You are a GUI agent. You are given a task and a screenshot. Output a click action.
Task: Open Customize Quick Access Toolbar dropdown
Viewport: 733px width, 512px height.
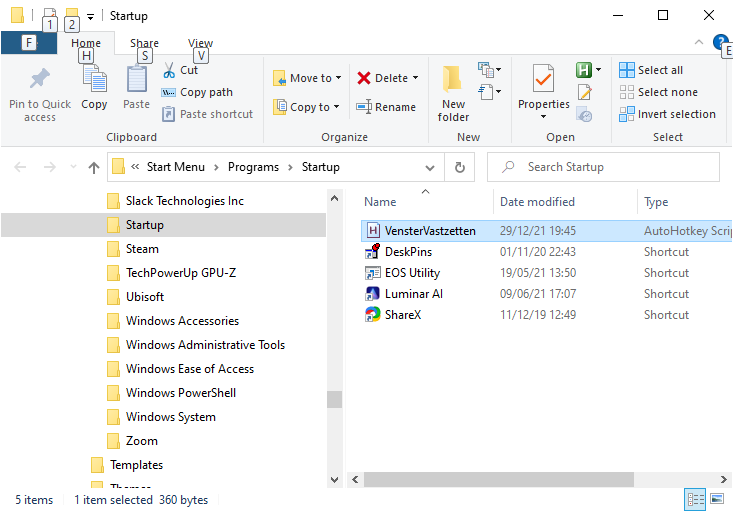pos(91,17)
